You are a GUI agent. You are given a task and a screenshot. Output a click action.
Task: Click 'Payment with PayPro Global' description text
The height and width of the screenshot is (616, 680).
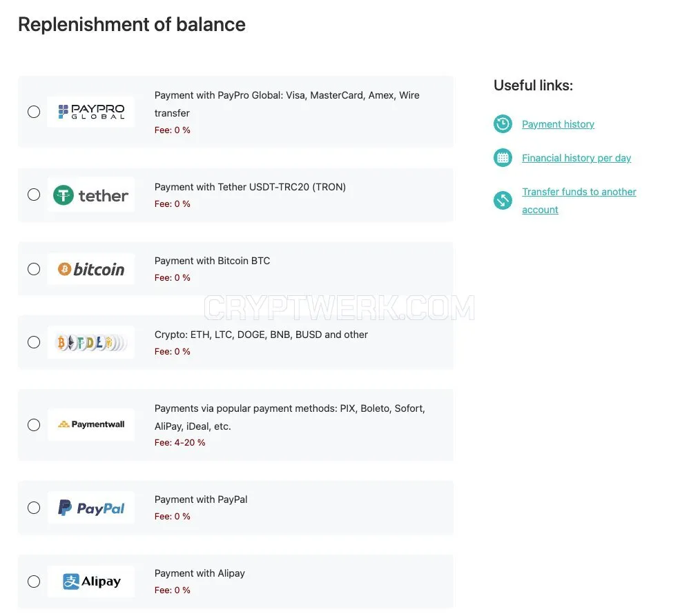(x=286, y=104)
